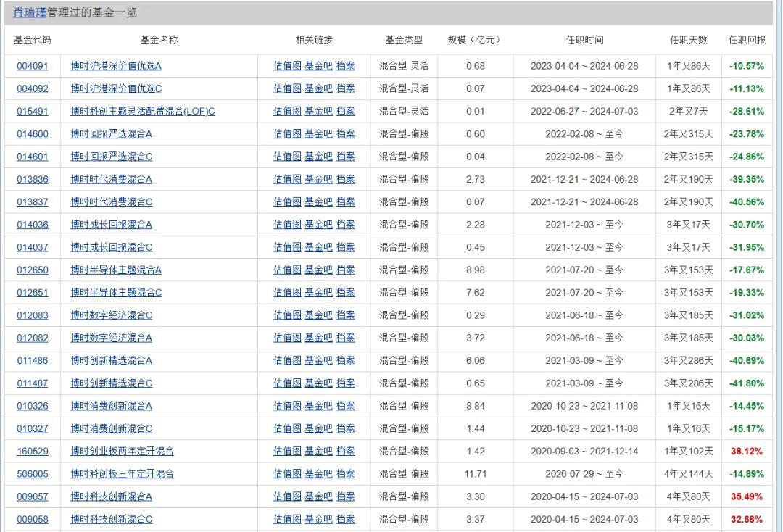Open 估值图 for 博时沪港深价值优选A

(287, 66)
